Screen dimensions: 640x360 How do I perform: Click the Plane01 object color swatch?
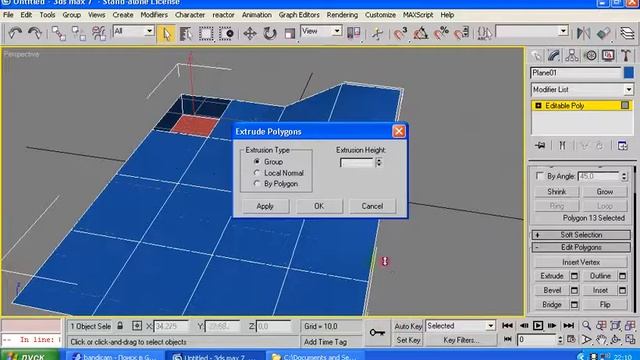tap(629, 73)
